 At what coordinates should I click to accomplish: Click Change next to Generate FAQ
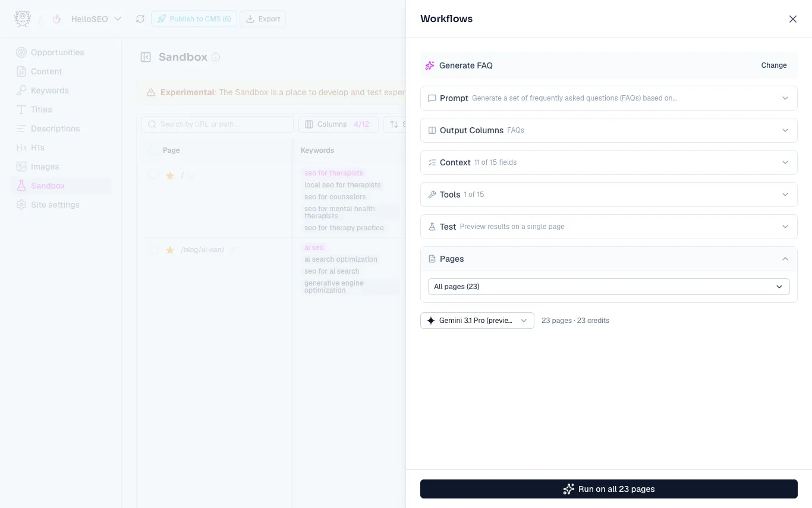point(774,65)
